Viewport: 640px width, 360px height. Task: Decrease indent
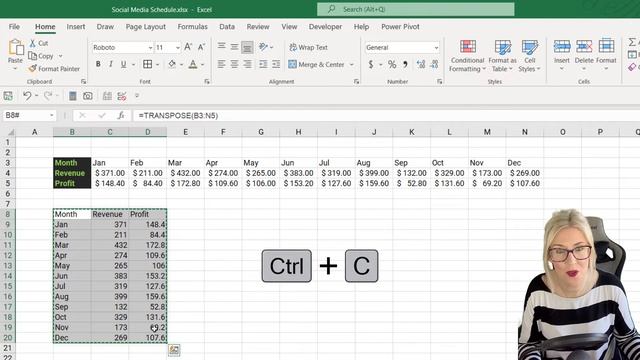coord(263,64)
